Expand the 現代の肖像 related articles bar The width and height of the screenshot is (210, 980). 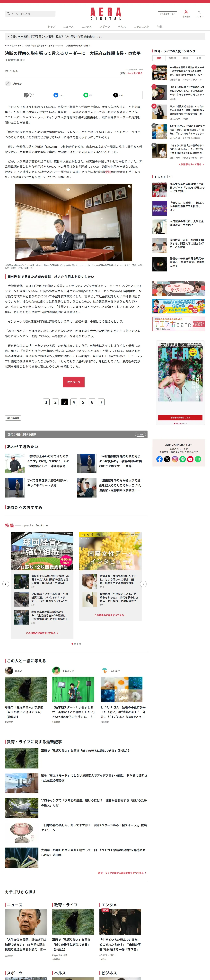(140, 434)
